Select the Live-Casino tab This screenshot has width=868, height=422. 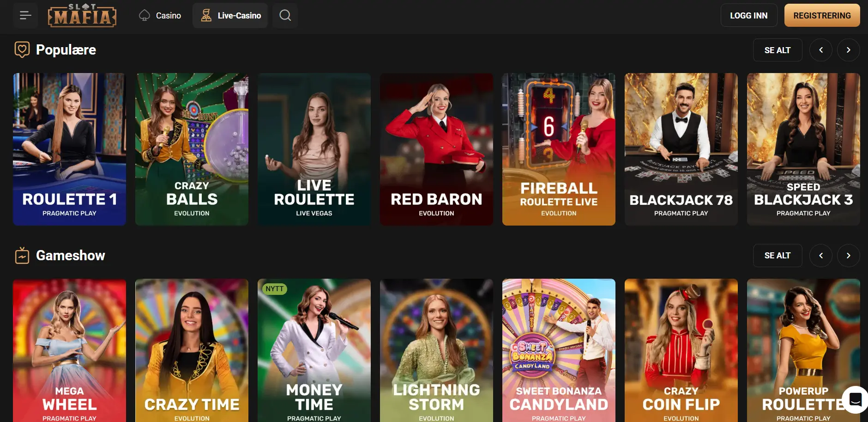(x=230, y=16)
